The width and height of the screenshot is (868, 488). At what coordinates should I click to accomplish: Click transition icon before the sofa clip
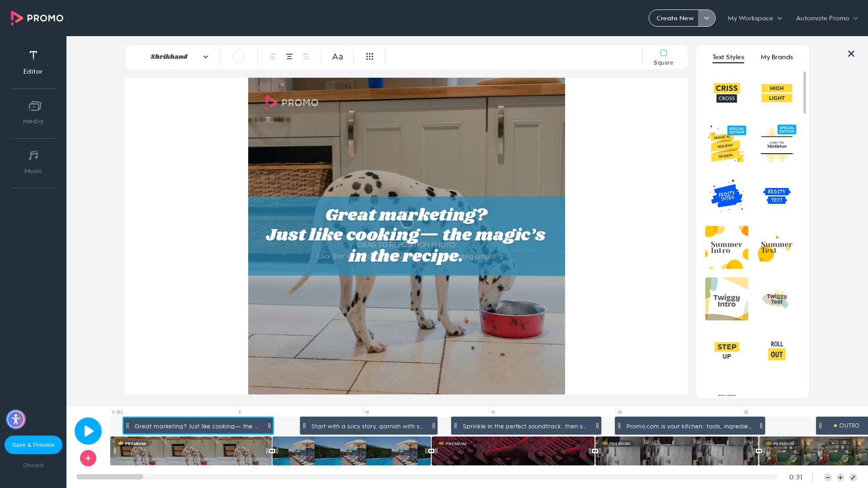pyautogui.click(x=759, y=451)
